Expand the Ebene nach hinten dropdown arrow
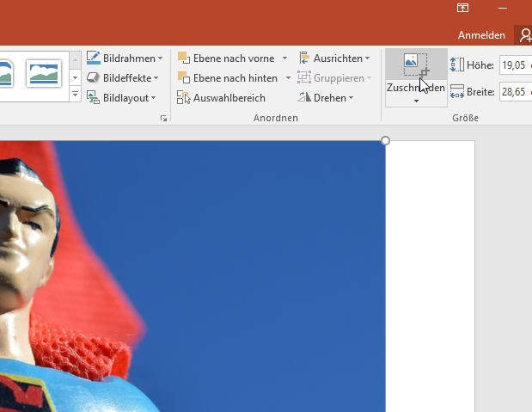 (288, 78)
